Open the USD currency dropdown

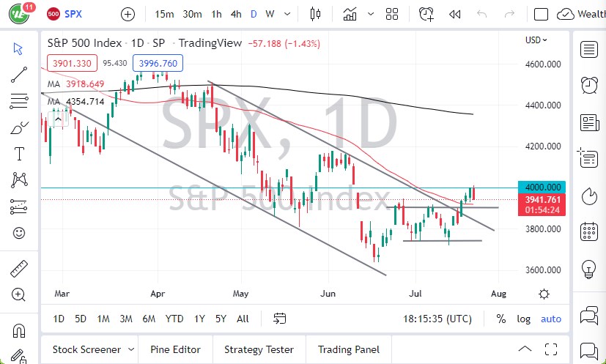[537, 40]
